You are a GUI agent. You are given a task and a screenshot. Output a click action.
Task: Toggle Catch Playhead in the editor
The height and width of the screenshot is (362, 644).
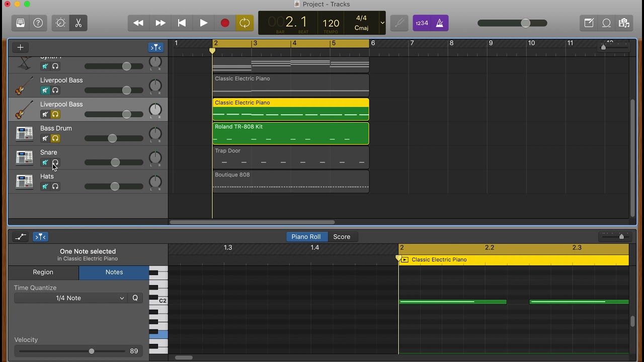coord(40,237)
